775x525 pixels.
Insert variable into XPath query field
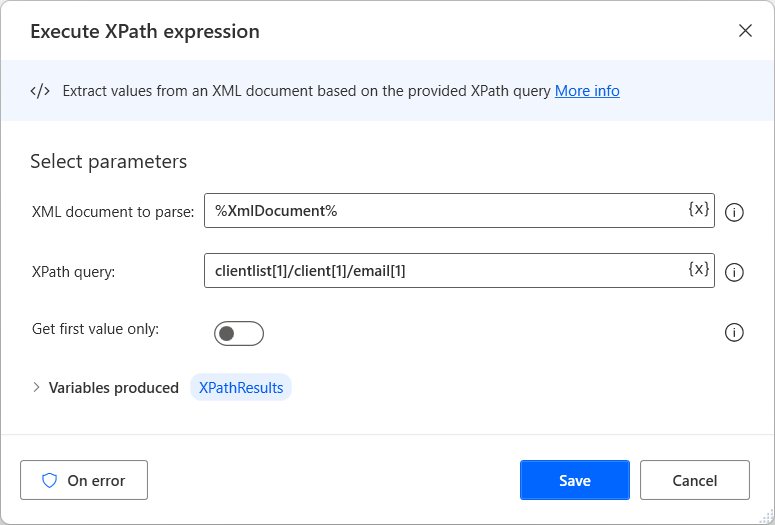[699, 269]
